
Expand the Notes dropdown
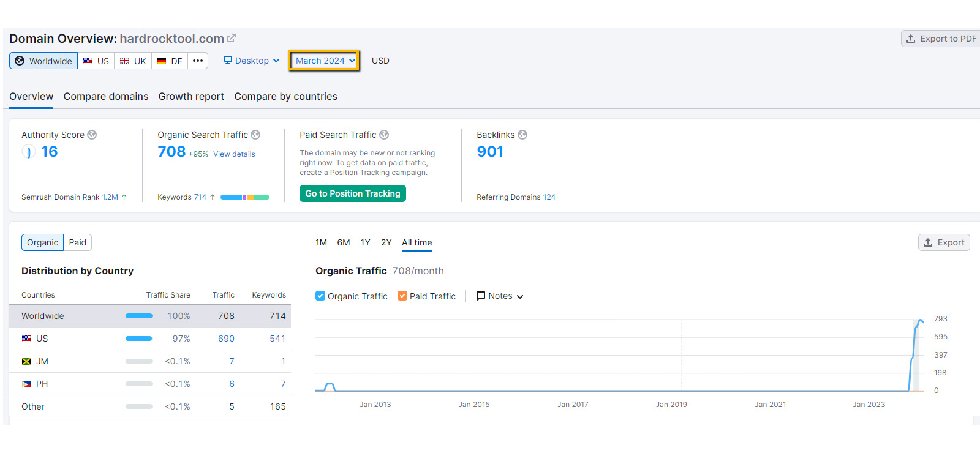pos(500,296)
